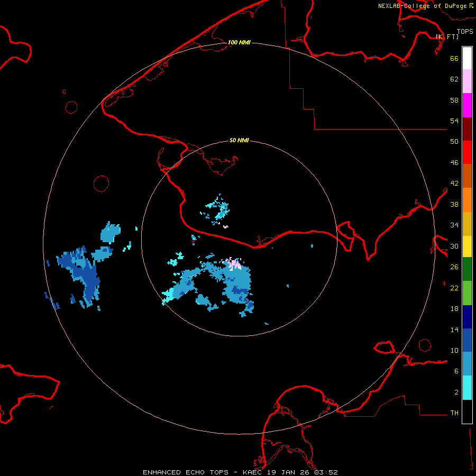
Task: Click the light pink legend swatch
Action: pos(467,81)
